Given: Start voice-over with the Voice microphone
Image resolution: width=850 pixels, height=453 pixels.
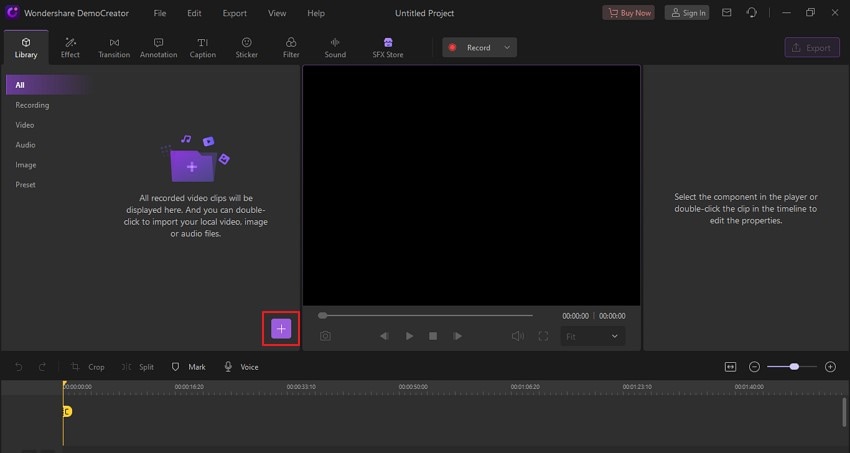Looking at the screenshot, I should 241,367.
